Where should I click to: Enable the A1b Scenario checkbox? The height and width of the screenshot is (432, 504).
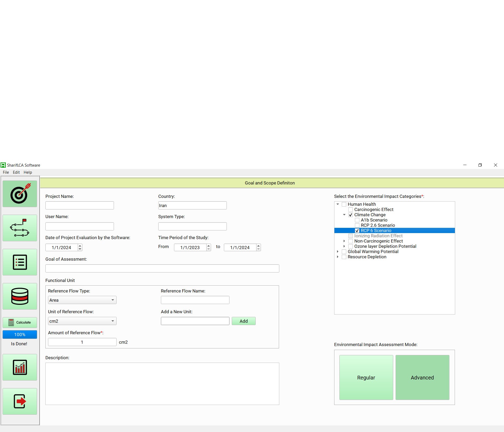point(357,220)
